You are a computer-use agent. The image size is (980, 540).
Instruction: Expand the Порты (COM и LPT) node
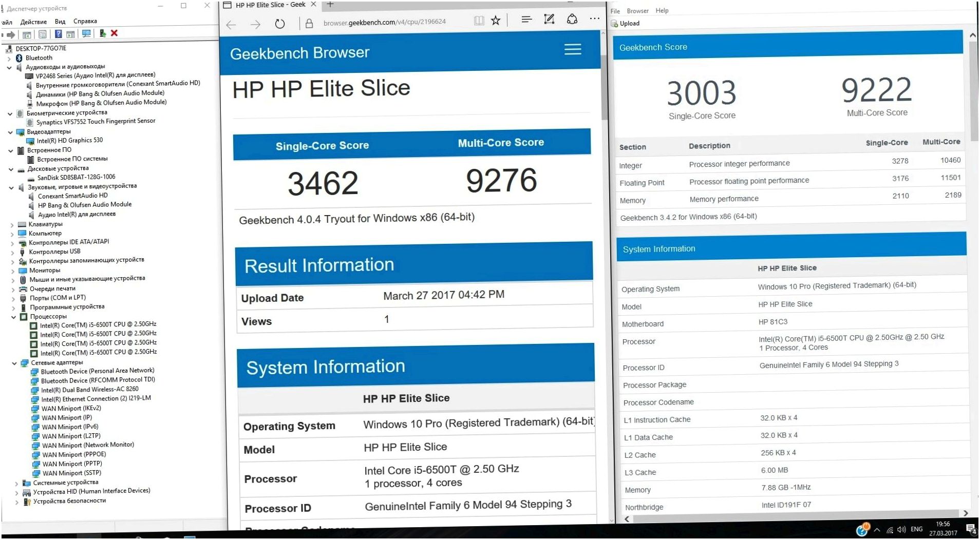click(13, 299)
